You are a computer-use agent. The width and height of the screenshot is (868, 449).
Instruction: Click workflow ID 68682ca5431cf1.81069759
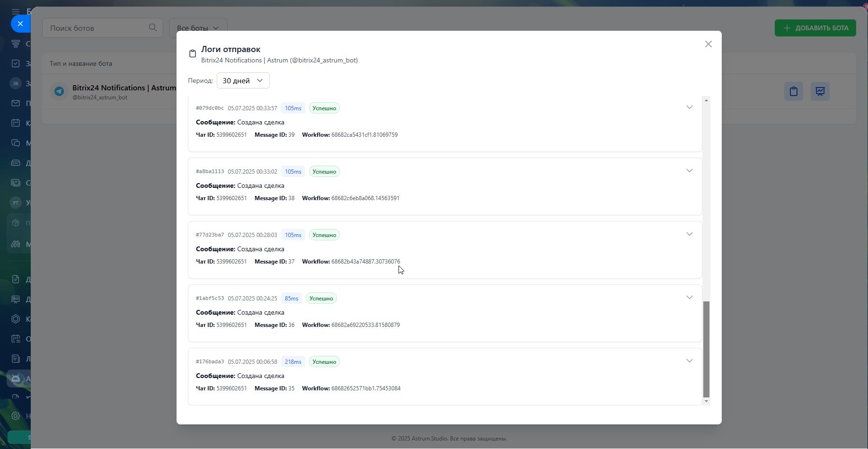364,135
